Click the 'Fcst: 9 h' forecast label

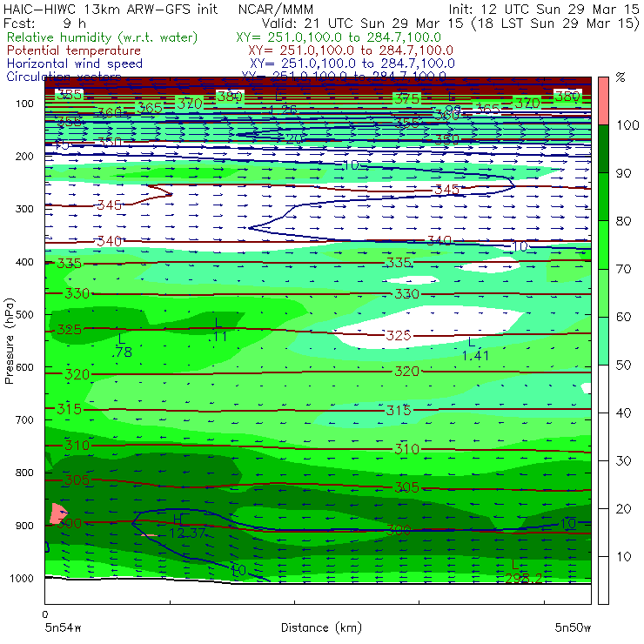[x=44, y=23]
